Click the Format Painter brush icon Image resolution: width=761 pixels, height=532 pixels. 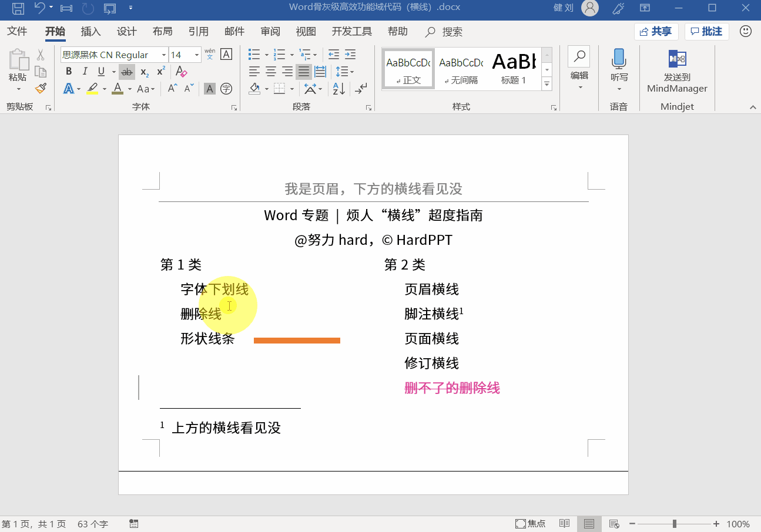(x=41, y=88)
